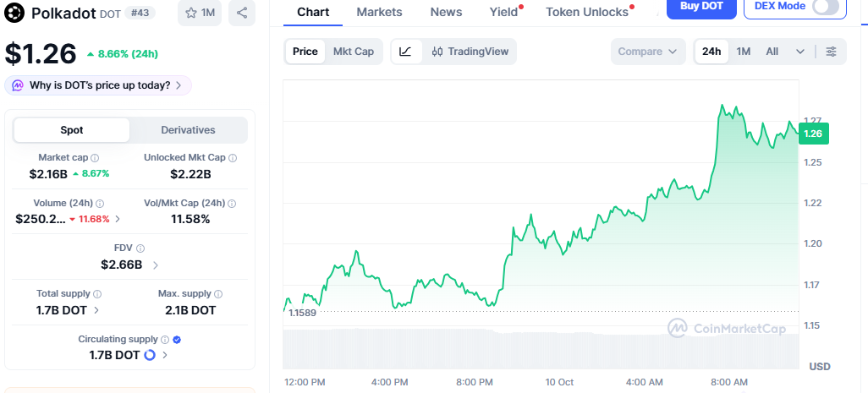This screenshot has height=393, width=868.
Task: Click the green 1.26 current price label
Action: [813, 134]
